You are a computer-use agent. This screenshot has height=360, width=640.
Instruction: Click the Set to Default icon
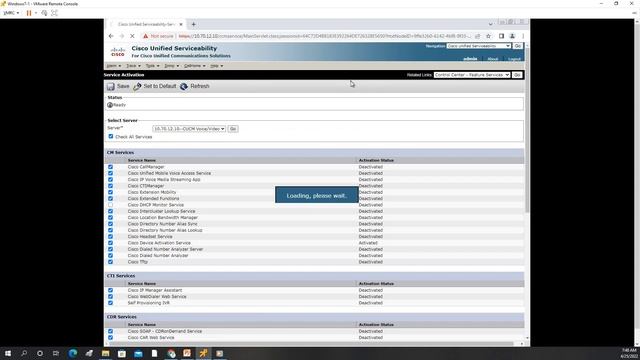point(137,87)
